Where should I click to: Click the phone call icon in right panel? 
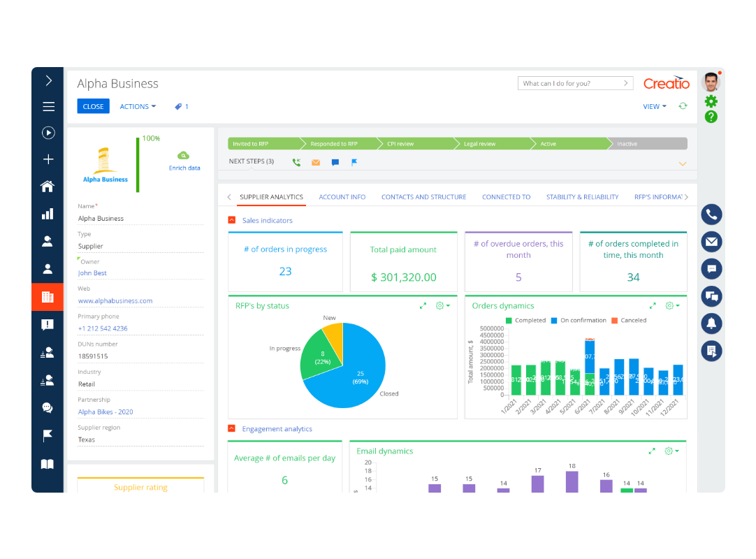(x=711, y=215)
